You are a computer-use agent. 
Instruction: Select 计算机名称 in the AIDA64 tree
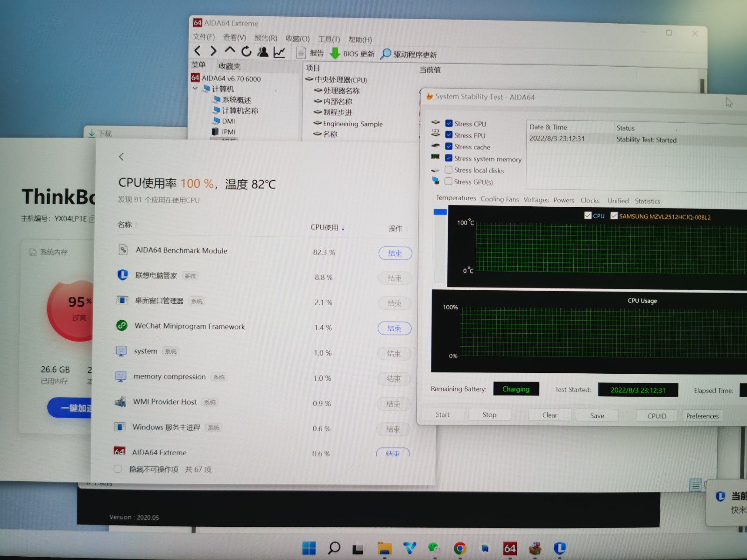[235, 110]
